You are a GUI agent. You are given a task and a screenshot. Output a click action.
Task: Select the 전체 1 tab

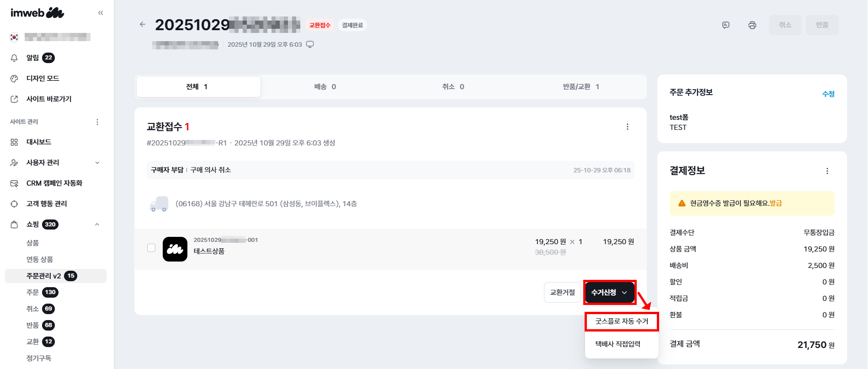point(198,87)
